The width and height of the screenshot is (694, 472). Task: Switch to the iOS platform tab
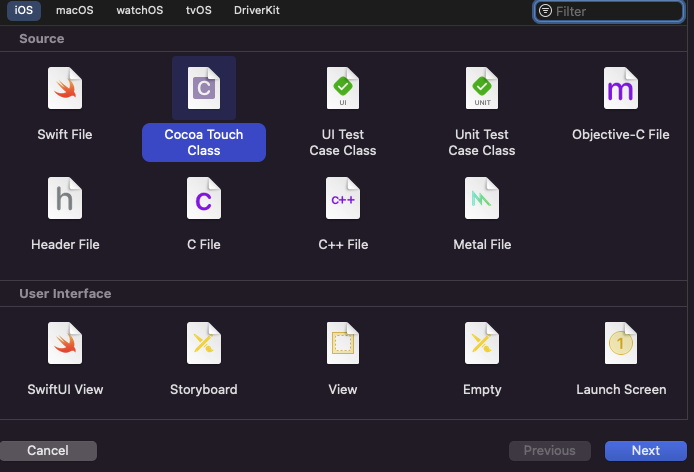(x=24, y=10)
